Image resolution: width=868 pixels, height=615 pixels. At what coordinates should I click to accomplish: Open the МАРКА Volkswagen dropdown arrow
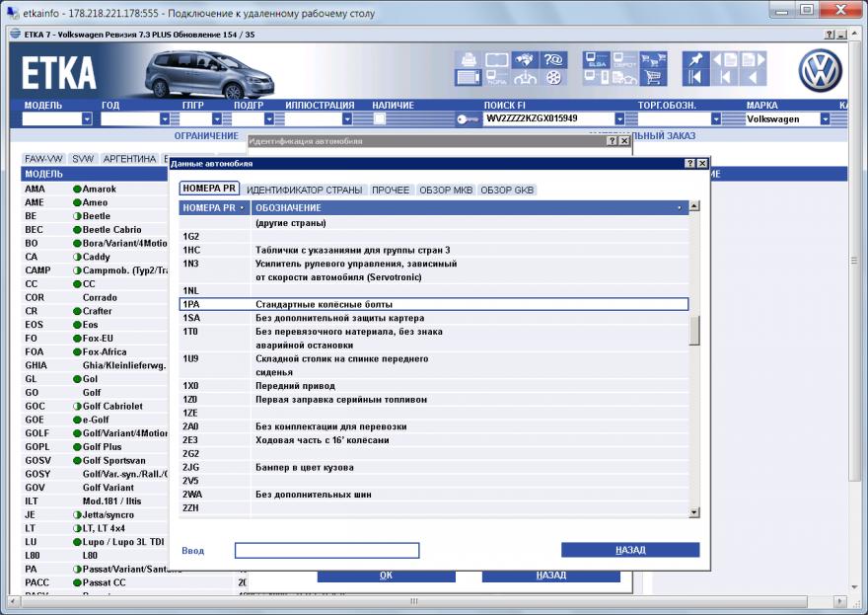point(826,118)
